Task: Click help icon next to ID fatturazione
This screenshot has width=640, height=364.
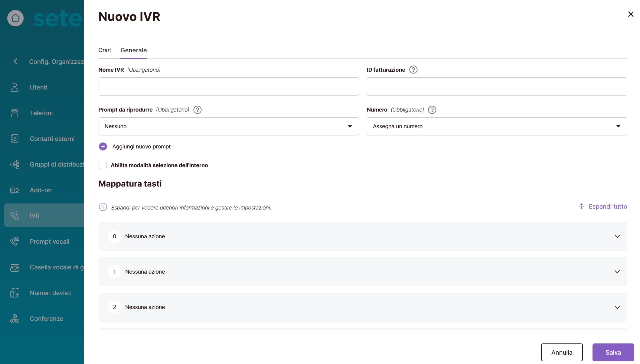Action: (x=413, y=70)
